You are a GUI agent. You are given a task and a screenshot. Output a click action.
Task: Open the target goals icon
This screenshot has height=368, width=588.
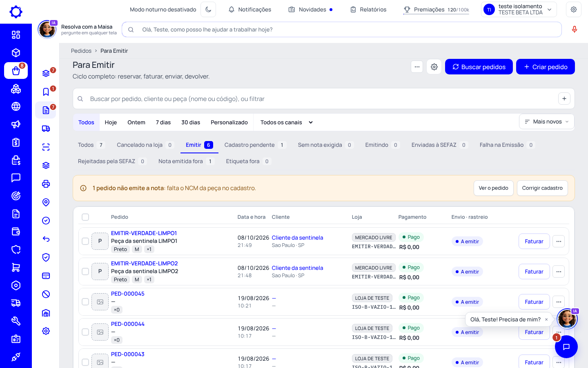[16, 196]
